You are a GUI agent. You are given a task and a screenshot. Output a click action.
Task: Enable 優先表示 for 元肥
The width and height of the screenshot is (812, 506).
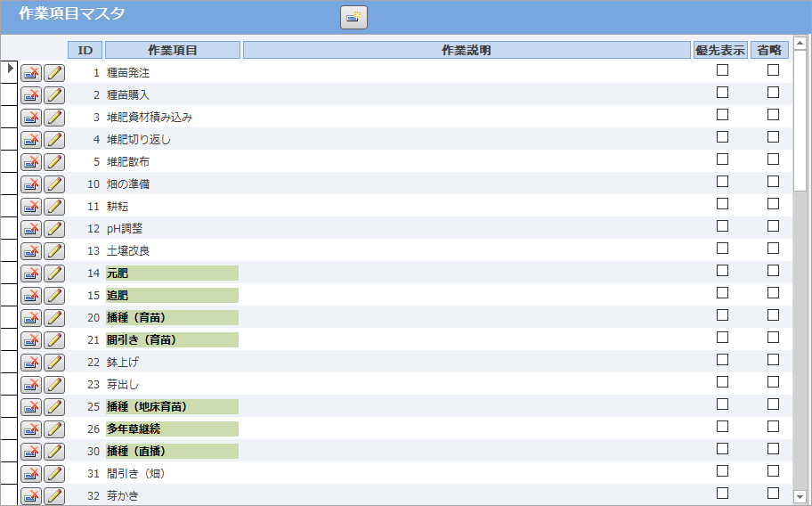tap(722, 270)
